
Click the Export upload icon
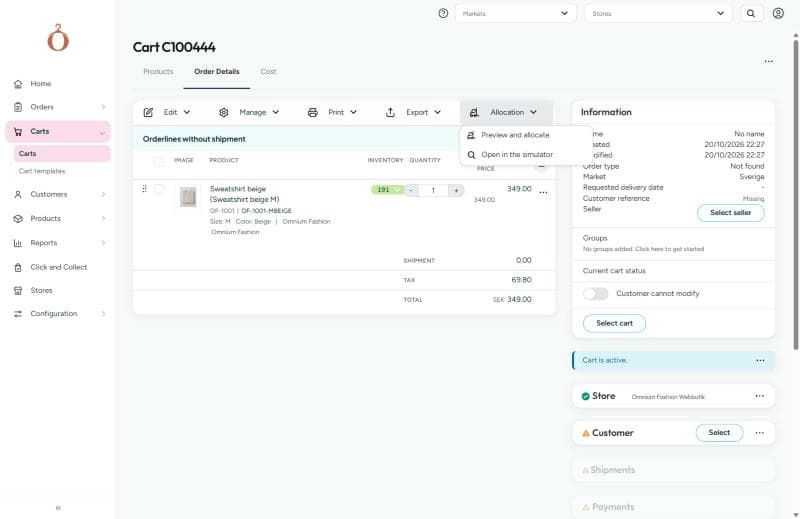(390, 112)
